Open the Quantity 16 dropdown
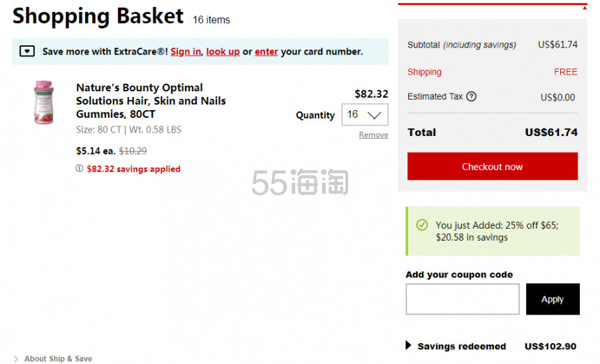This screenshot has width=600, height=364. pos(365,114)
